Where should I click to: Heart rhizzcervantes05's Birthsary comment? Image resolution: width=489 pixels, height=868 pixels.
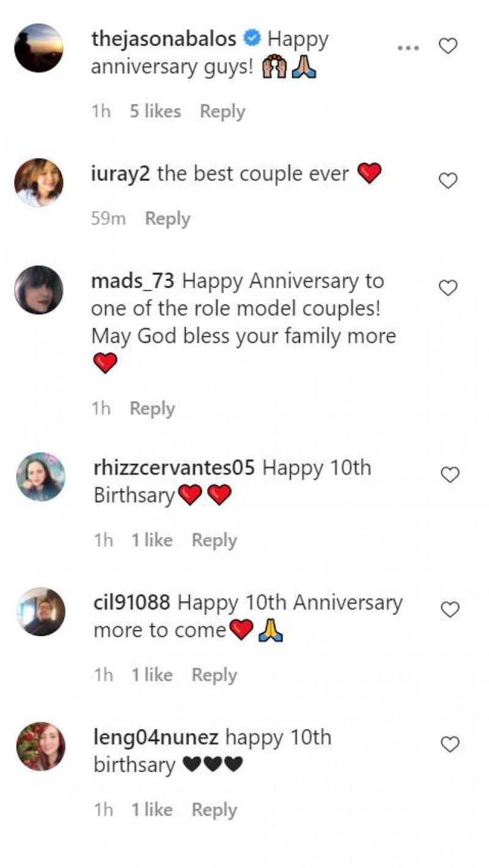(x=450, y=475)
